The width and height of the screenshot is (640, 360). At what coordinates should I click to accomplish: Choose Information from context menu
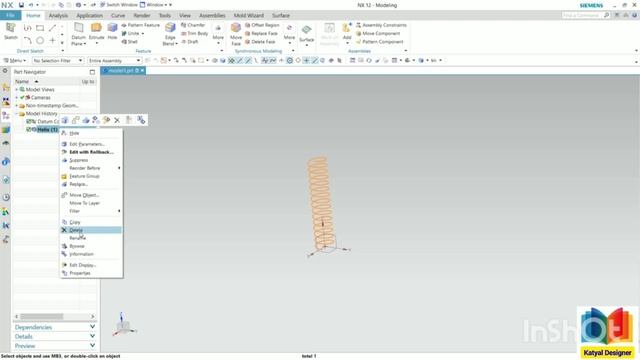pos(91,254)
